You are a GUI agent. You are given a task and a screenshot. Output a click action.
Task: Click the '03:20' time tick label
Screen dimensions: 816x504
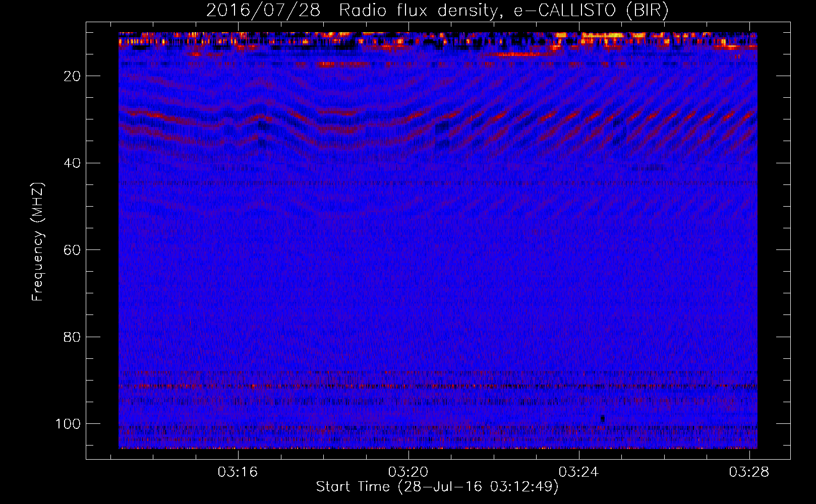coord(408,472)
